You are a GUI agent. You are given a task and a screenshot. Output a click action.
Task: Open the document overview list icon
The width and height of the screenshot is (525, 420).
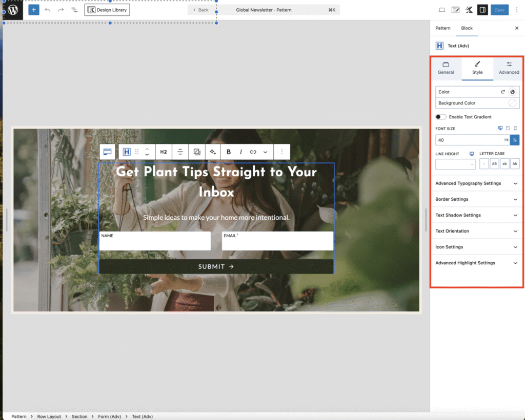(74, 10)
